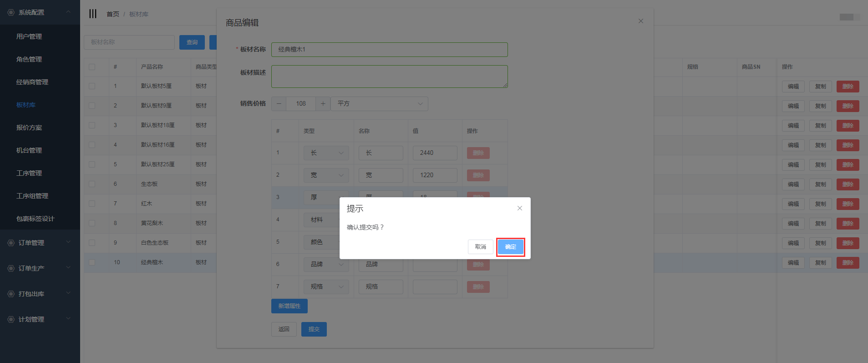Click the minus icon to decrease sales price
Screen dimensions: 868x363
279,104
